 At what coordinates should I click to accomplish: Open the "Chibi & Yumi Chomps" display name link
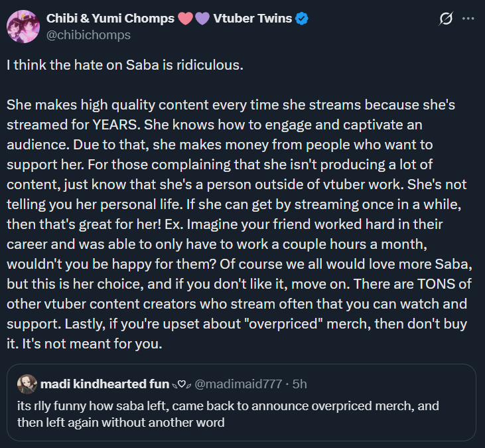(111, 19)
